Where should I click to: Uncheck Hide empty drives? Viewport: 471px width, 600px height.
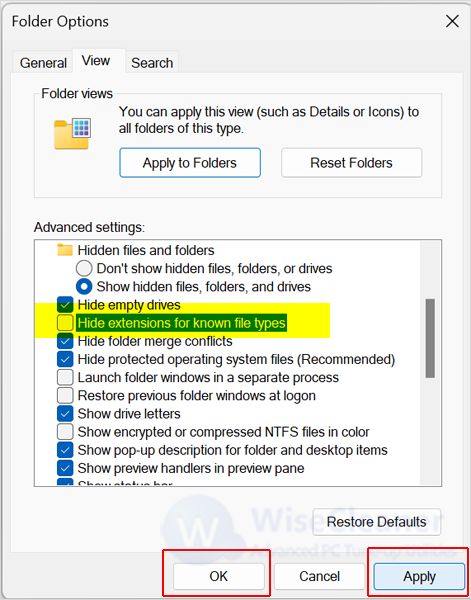[65, 305]
